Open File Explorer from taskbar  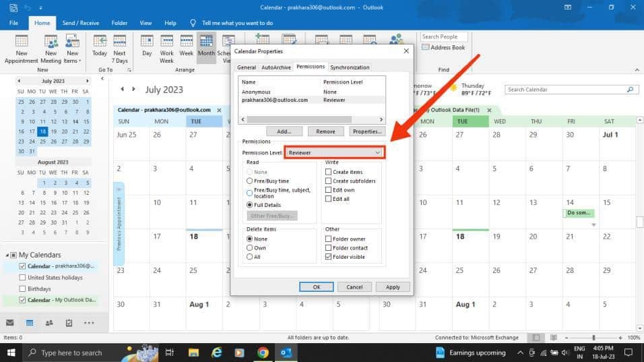point(193,353)
